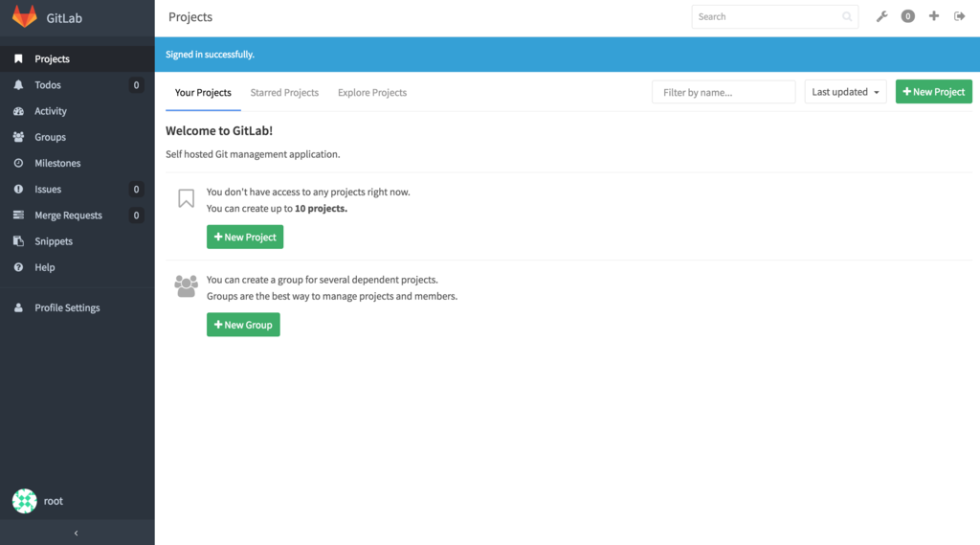This screenshot has height=545, width=980.
Task: Click the root username link
Action: [x=54, y=501]
